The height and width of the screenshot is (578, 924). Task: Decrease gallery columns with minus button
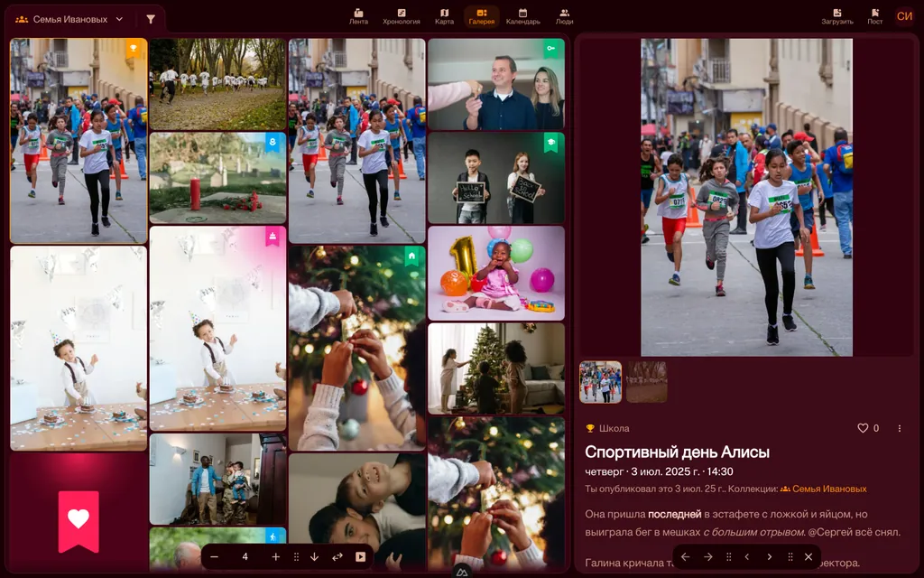click(215, 556)
